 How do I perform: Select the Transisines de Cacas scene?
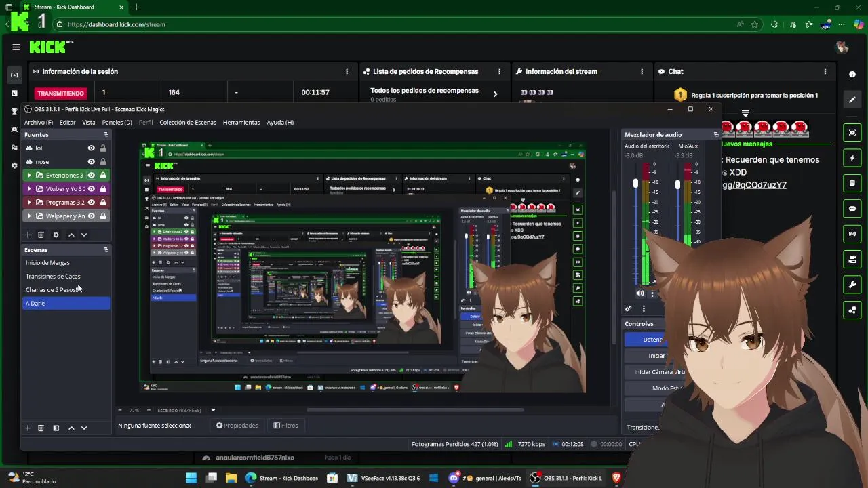(x=66, y=277)
